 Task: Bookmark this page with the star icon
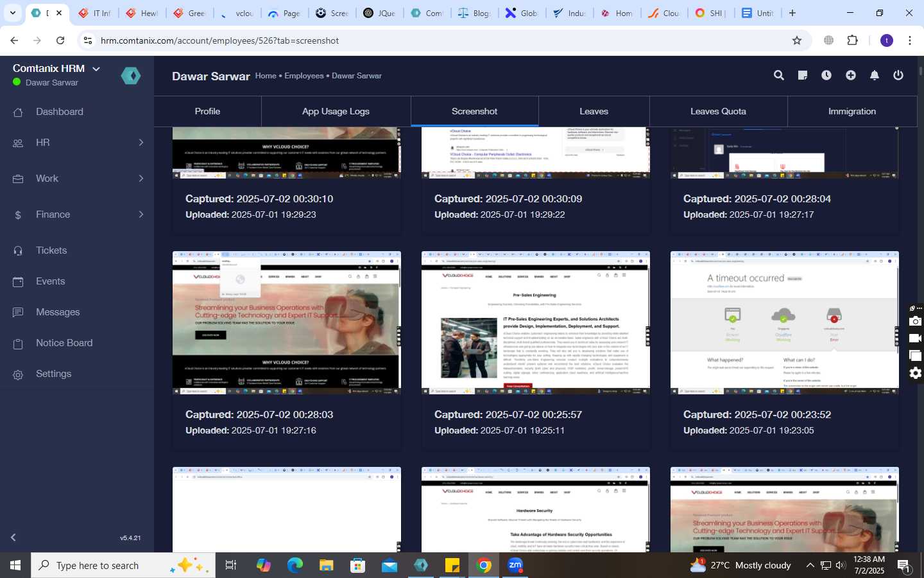coord(797,40)
